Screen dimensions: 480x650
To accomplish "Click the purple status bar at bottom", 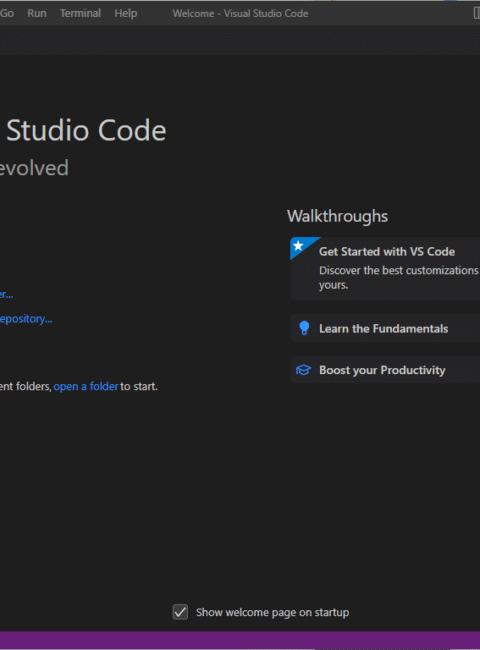I will [240, 640].
